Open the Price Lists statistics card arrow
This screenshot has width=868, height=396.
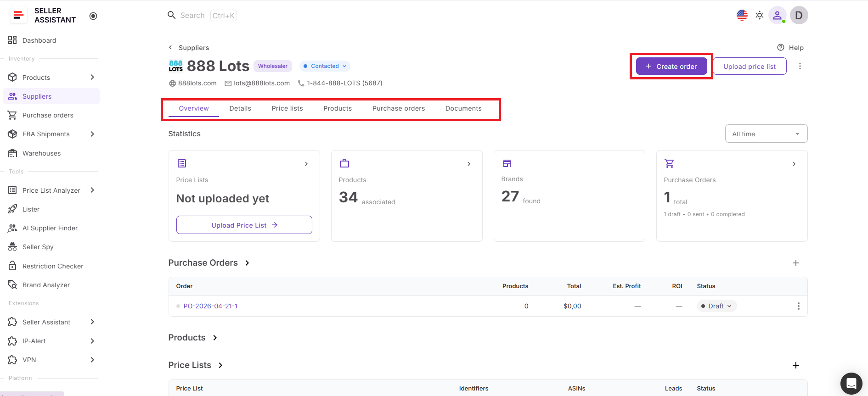[306, 164]
